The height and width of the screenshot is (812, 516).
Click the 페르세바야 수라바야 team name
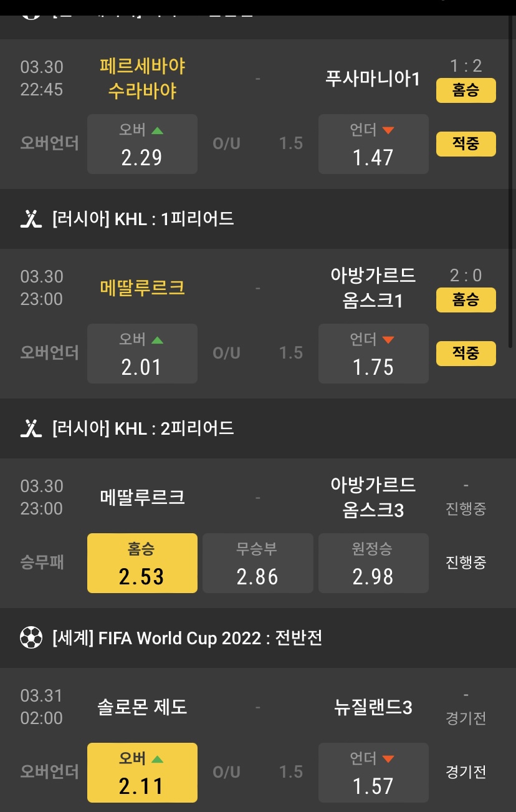142,79
